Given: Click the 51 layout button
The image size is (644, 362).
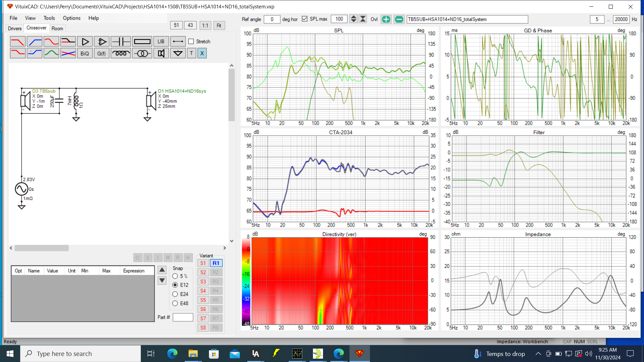Looking at the screenshot, I should (x=176, y=25).
